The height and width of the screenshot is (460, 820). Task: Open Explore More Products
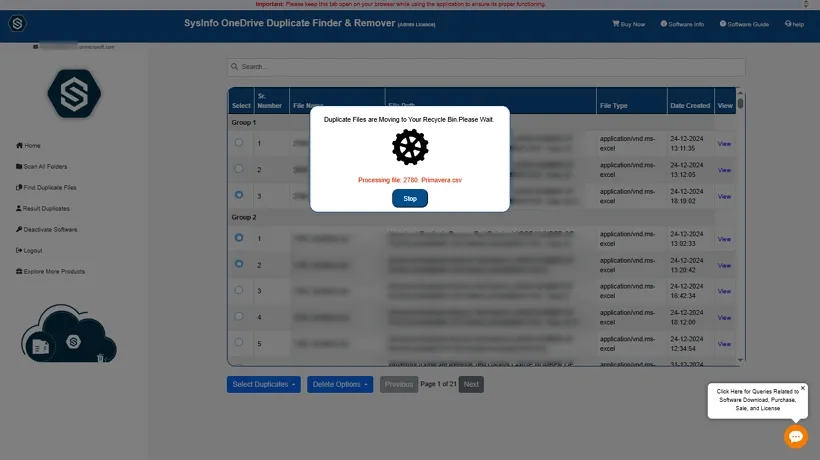pos(50,271)
